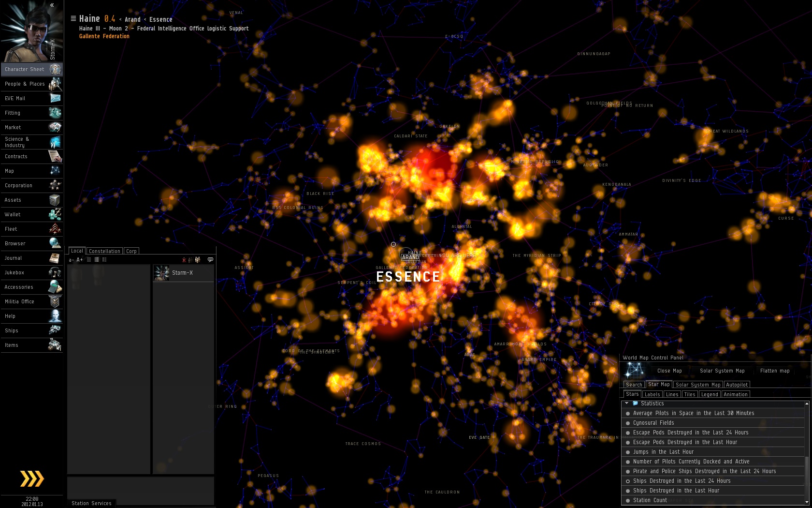This screenshot has height=508, width=812.
Task: Open Solar System Map tab beside Autopilot
Action: pyautogui.click(x=698, y=385)
